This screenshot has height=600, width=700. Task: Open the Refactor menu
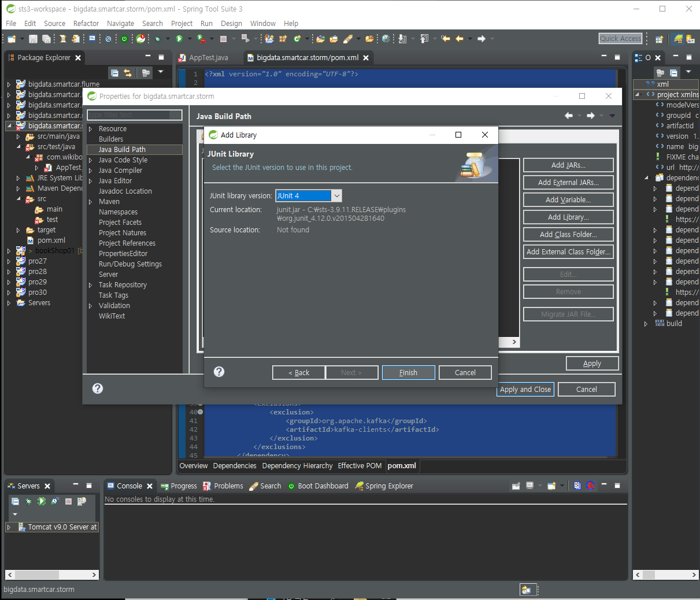(x=86, y=24)
